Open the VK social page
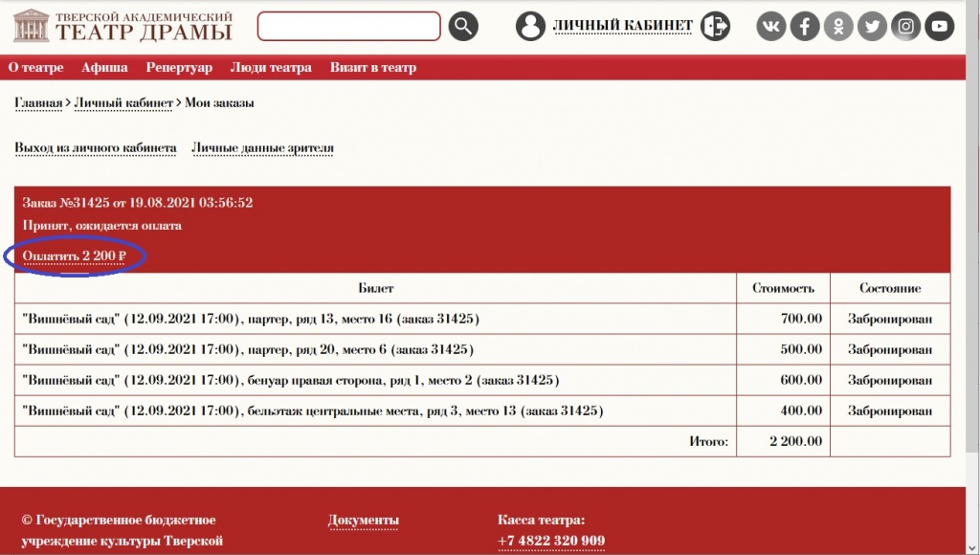This screenshot has height=555, width=980. [x=771, y=26]
